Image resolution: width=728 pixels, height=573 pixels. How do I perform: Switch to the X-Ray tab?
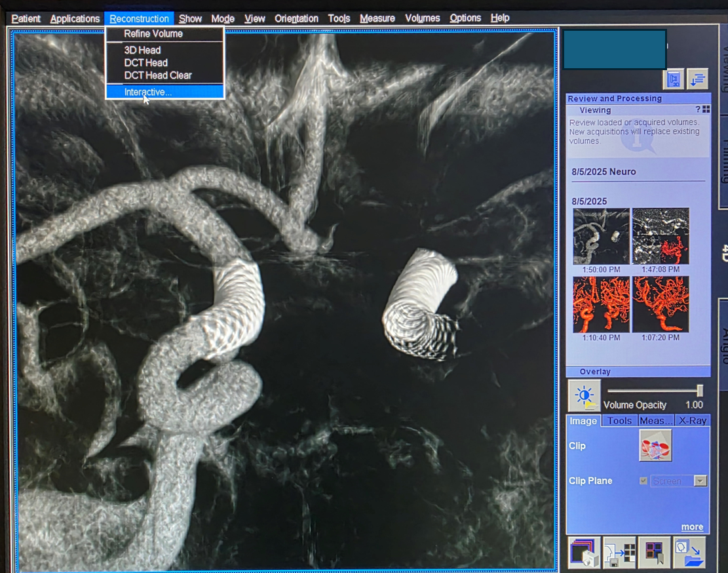[693, 421]
